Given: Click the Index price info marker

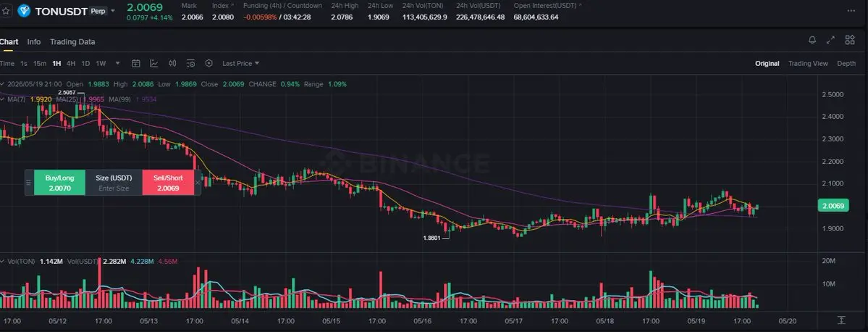Looking at the screenshot, I should (232, 5).
